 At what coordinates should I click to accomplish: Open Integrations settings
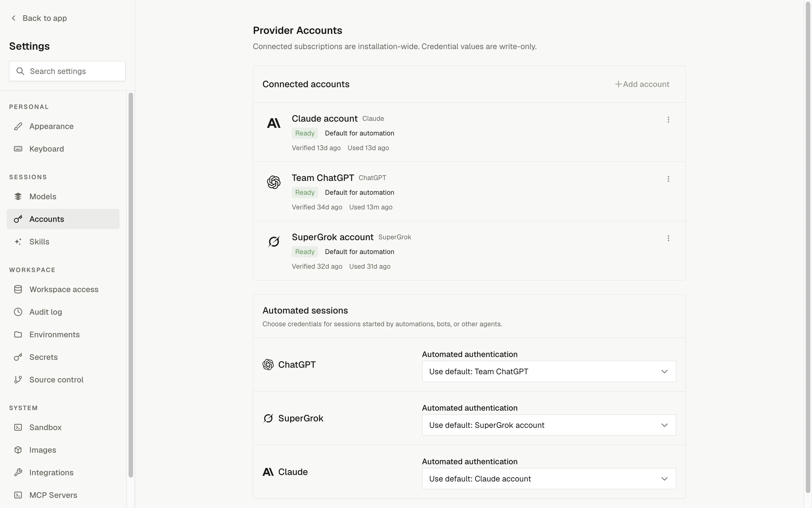click(63, 472)
